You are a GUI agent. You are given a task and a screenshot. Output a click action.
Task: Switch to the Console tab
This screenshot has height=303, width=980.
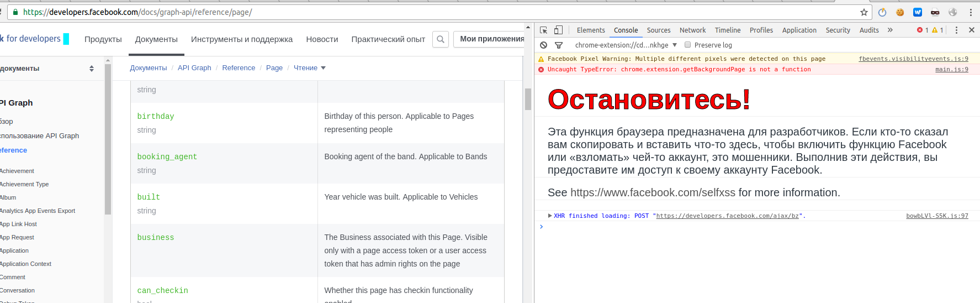tap(626, 30)
